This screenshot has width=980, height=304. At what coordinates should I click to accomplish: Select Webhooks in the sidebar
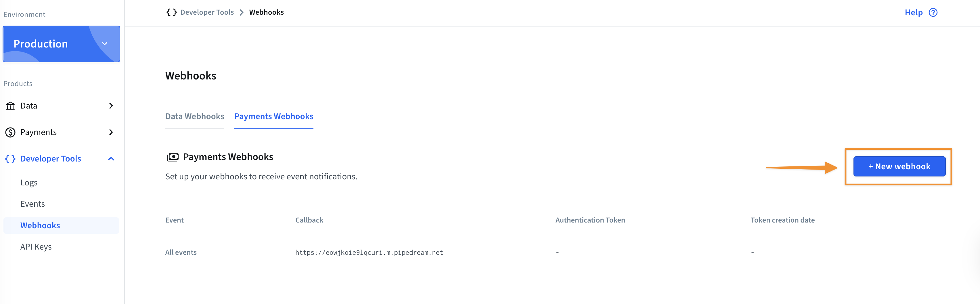click(40, 225)
